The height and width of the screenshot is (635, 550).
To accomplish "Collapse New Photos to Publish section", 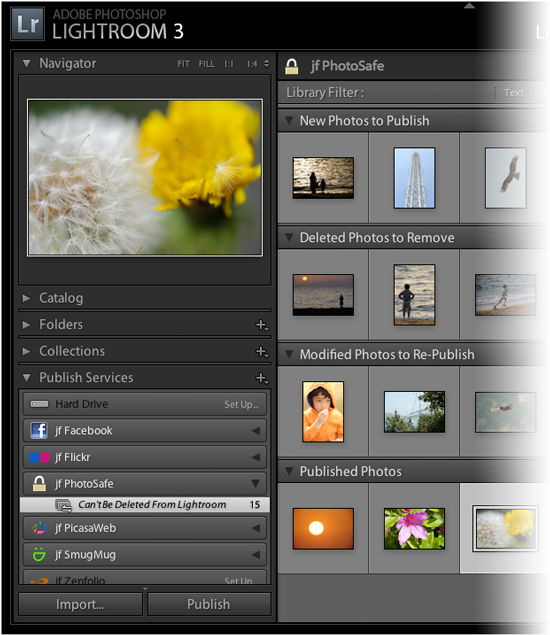I will [x=289, y=120].
